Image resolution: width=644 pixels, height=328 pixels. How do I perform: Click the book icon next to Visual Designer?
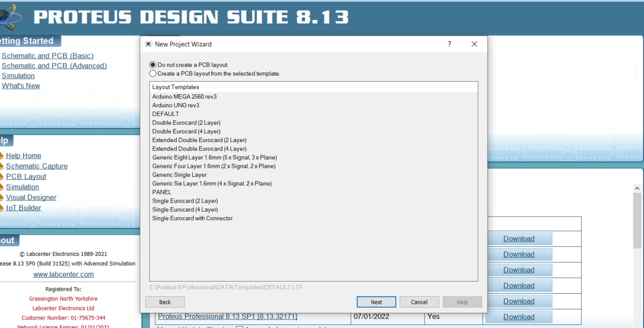2,198
